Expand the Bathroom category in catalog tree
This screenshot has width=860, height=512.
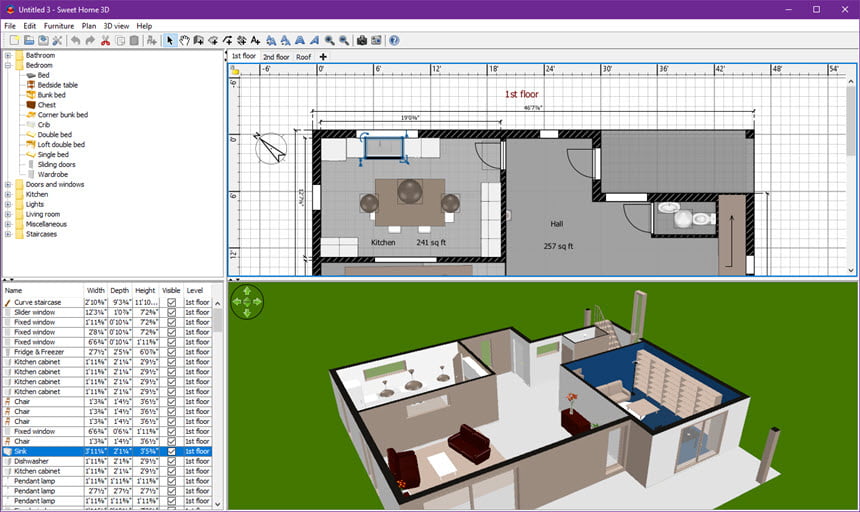pos(8,55)
